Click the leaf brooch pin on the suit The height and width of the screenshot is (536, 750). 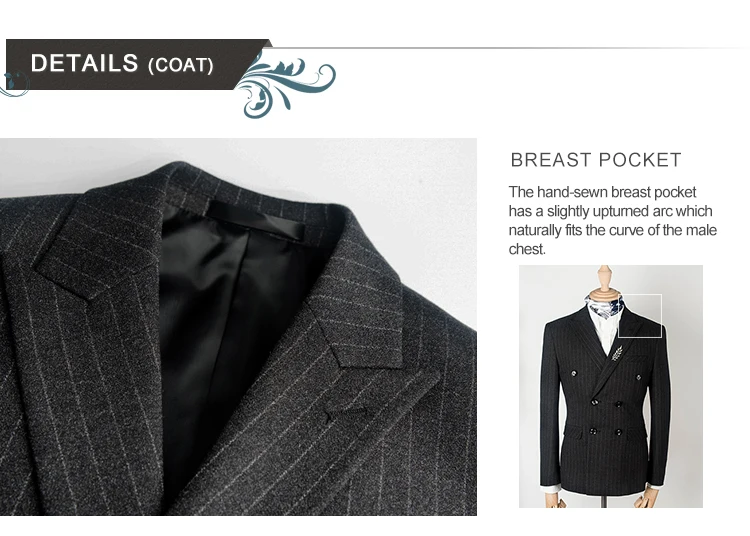pyautogui.click(x=617, y=353)
